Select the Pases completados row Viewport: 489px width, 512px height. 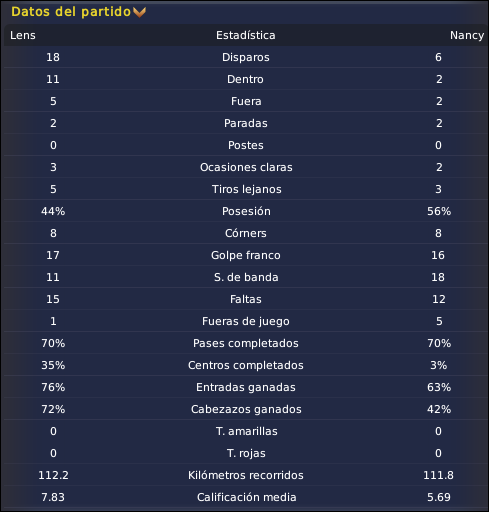tap(246, 343)
